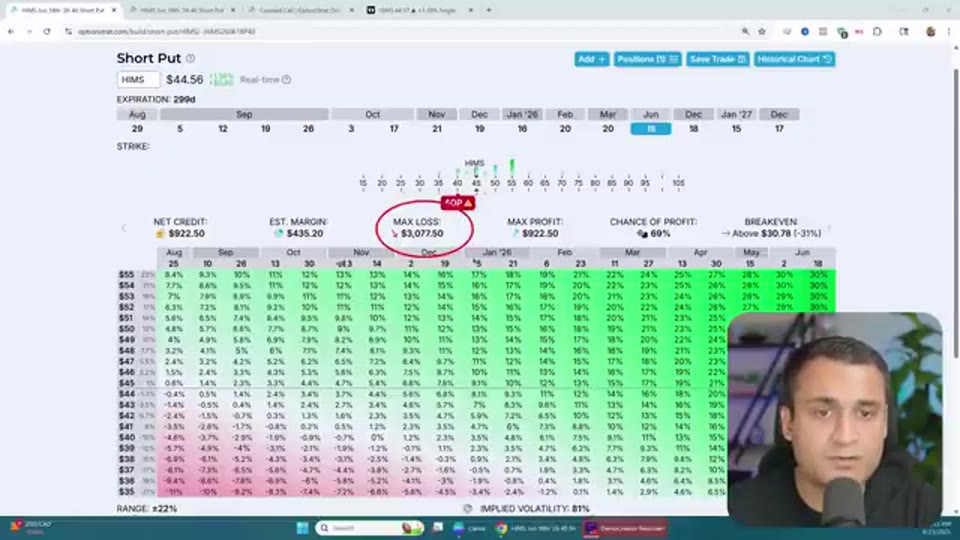The width and height of the screenshot is (960, 540).
Task: Click the Est. Margin icon
Action: 279,234
